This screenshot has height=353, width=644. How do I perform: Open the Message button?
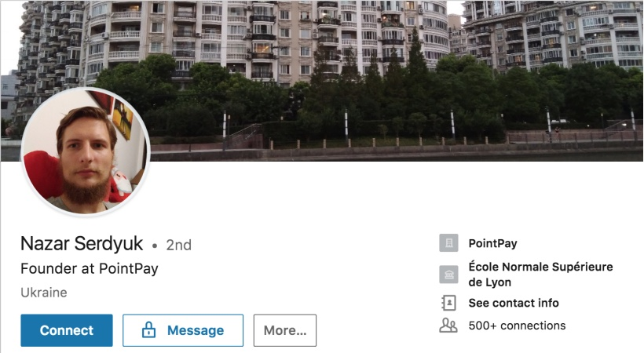[183, 330]
